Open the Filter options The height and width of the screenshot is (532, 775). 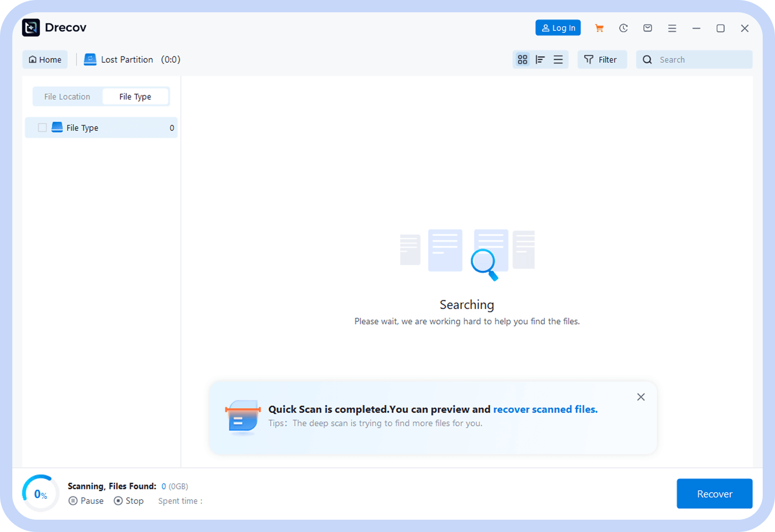pos(601,59)
